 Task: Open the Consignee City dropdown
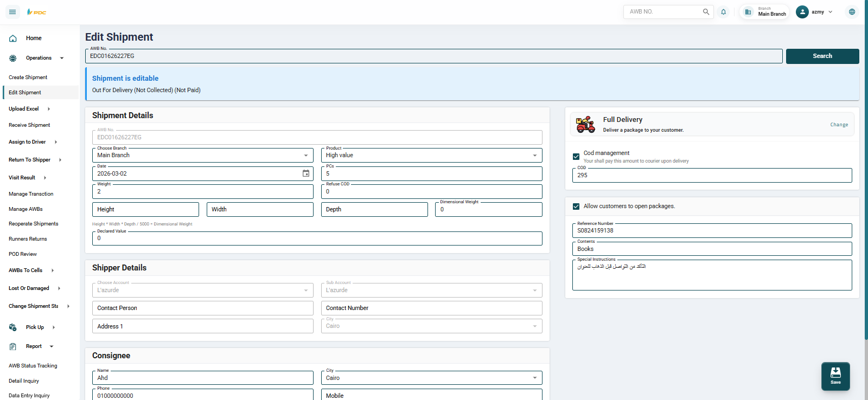(x=432, y=378)
